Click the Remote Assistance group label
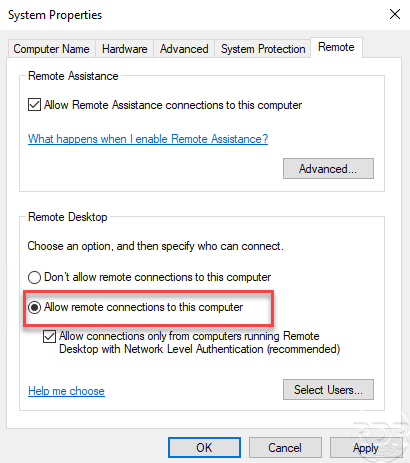The image size is (410, 463). 73,76
